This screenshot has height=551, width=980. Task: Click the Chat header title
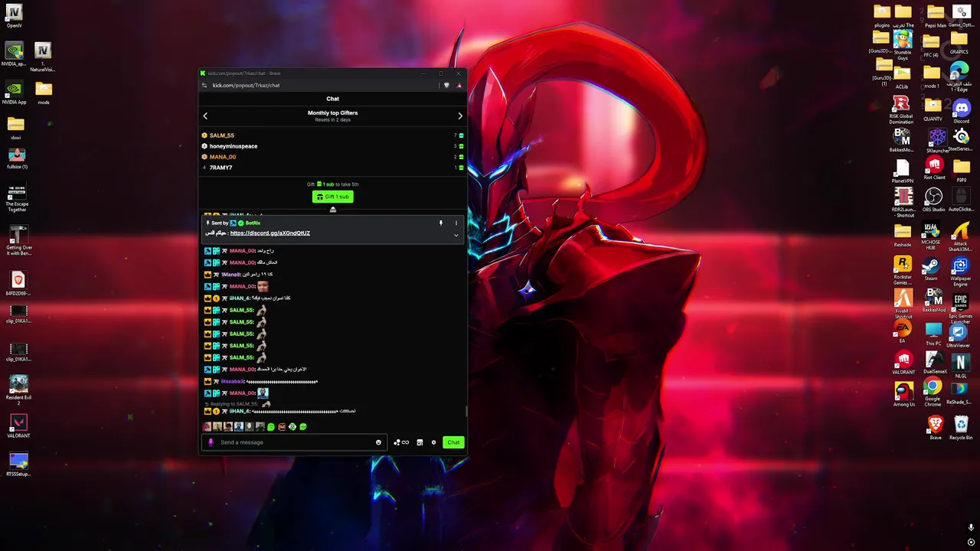pyautogui.click(x=332, y=99)
